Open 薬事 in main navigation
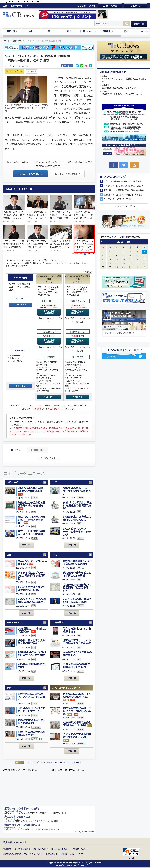The width and height of the screenshot is (150, 868). 50,31
